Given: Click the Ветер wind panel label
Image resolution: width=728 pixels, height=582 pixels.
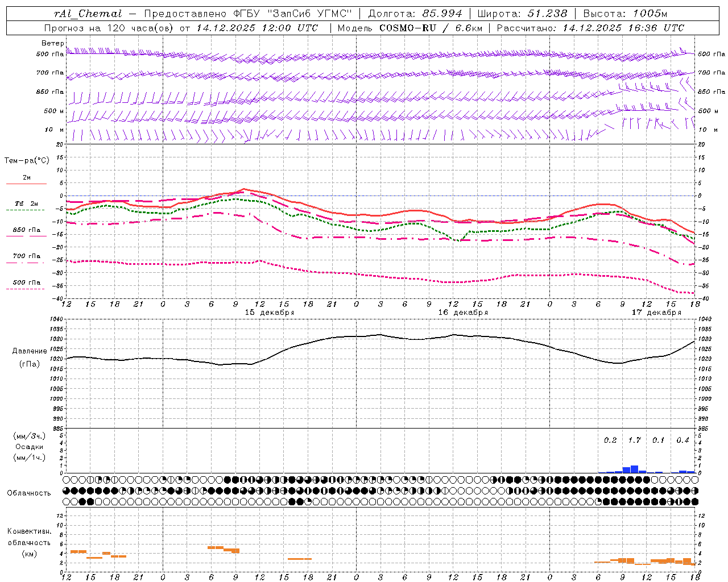Looking at the screenshot, I should 52,43.
